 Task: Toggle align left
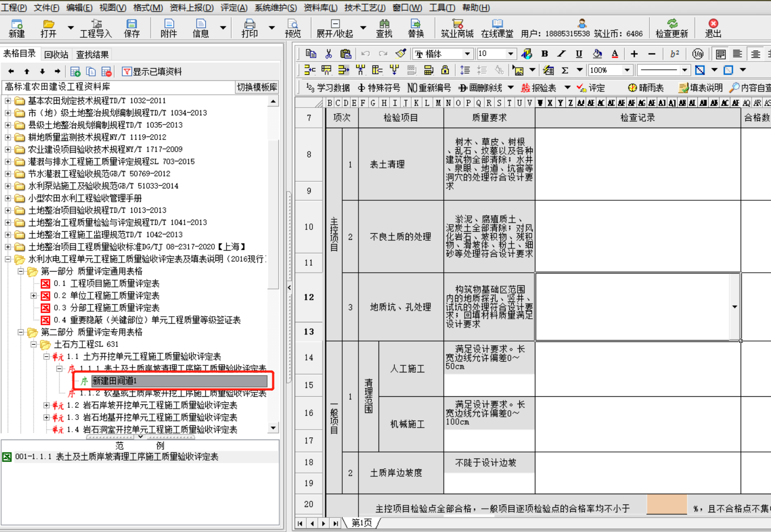coord(737,54)
